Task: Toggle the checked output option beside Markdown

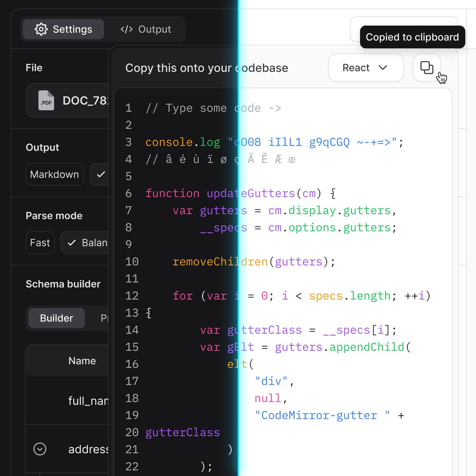Action: point(100,175)
